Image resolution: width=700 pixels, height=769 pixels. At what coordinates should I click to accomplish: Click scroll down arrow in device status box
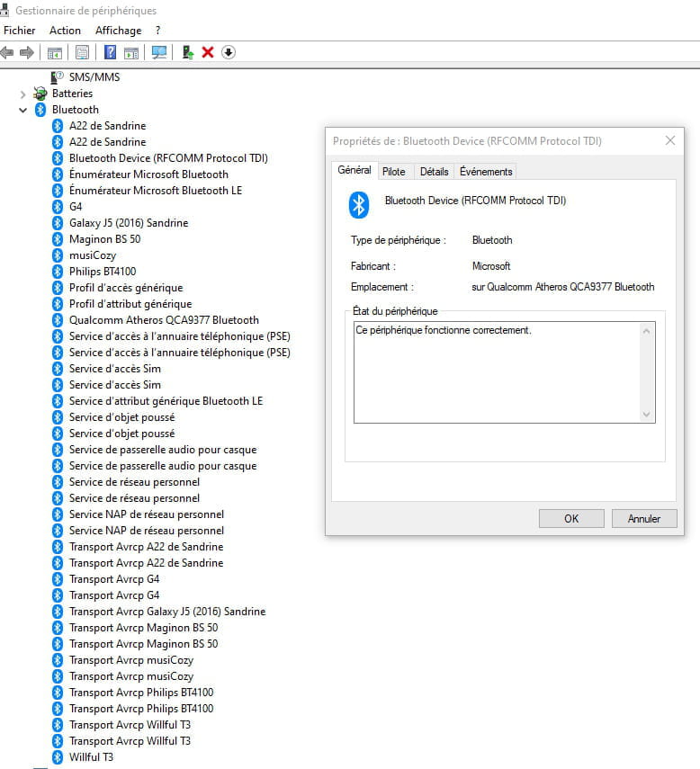coord(647,415)
